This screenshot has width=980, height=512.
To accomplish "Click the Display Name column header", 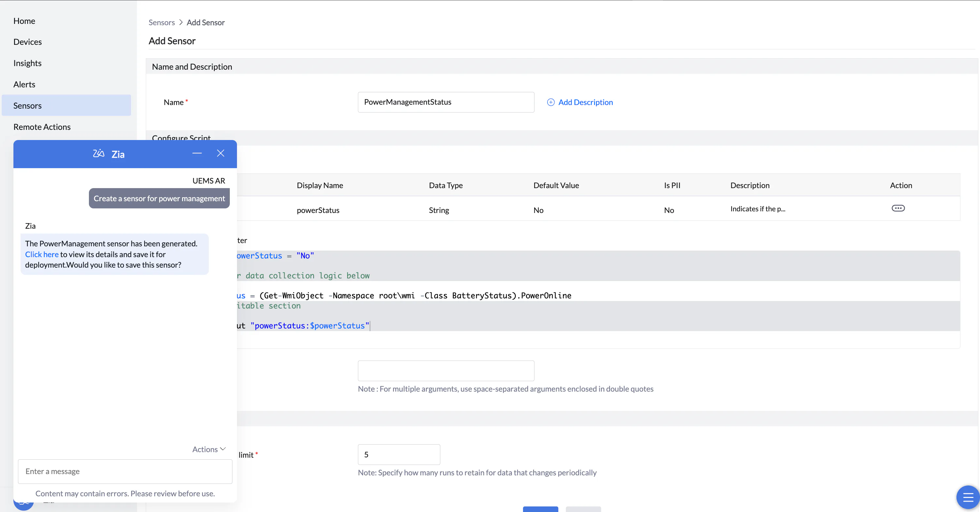I will pos(320,185).
